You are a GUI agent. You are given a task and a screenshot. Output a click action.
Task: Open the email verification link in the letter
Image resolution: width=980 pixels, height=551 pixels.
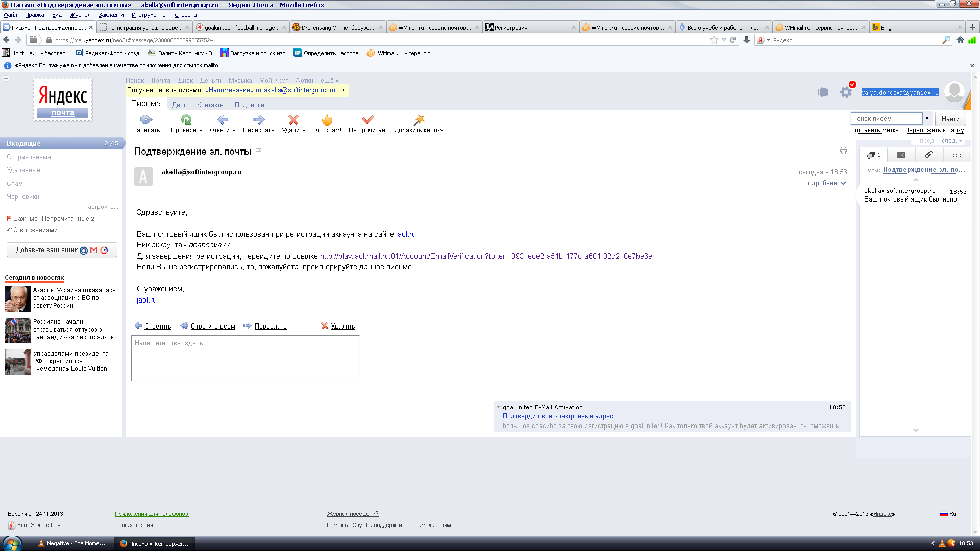click(x=485, y=256)
